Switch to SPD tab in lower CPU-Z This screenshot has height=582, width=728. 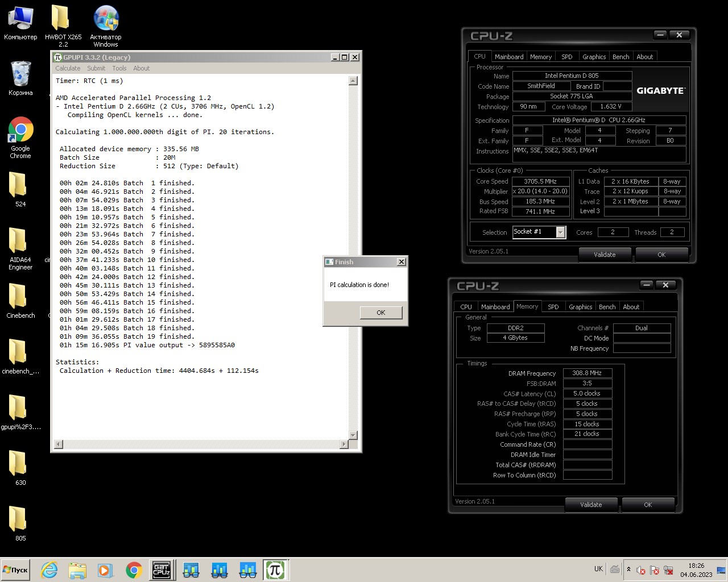[x=553, y=307]
